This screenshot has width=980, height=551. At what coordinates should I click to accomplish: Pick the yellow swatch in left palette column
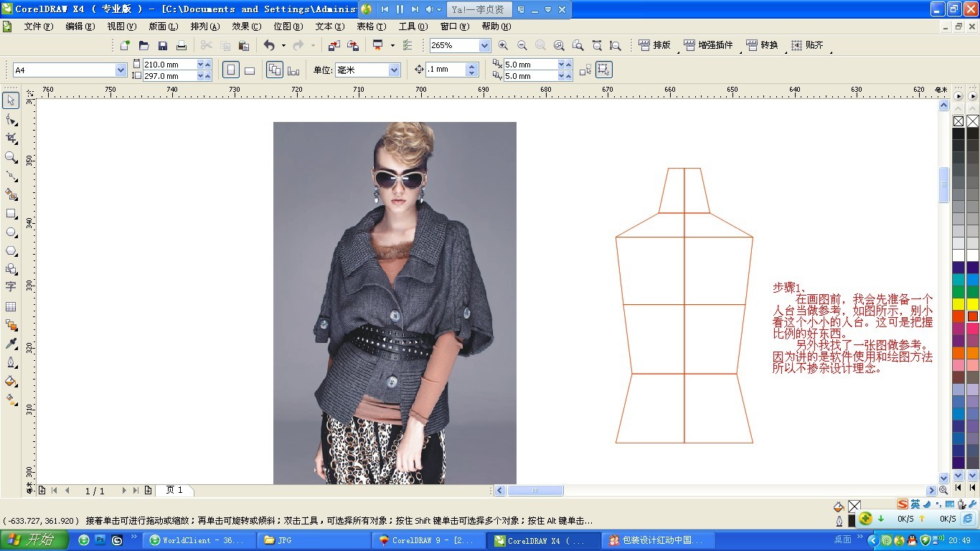click(958, 304)
